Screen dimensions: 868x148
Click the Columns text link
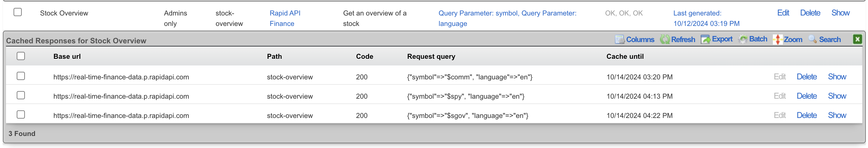pos(640,40)
